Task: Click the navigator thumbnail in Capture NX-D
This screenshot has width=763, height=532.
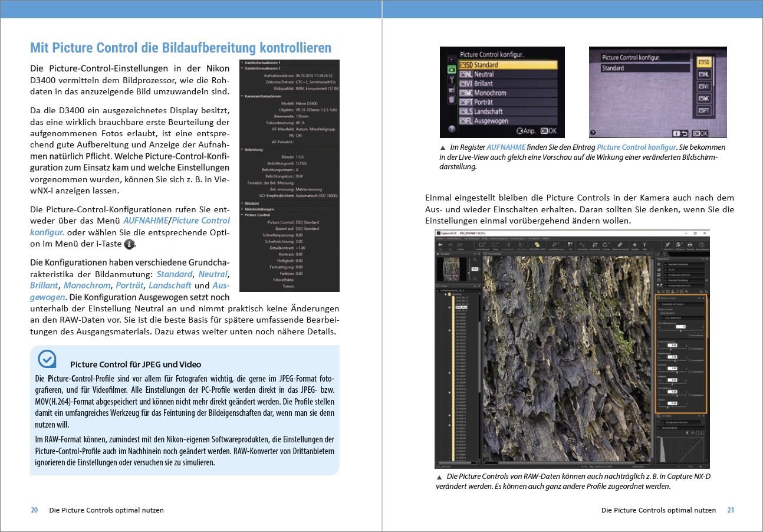Action: [452, 269]
